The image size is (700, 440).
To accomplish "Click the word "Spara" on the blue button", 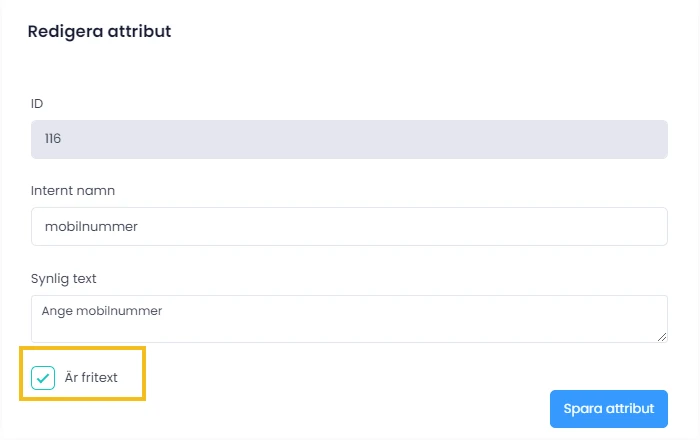I will pos(580,408).
